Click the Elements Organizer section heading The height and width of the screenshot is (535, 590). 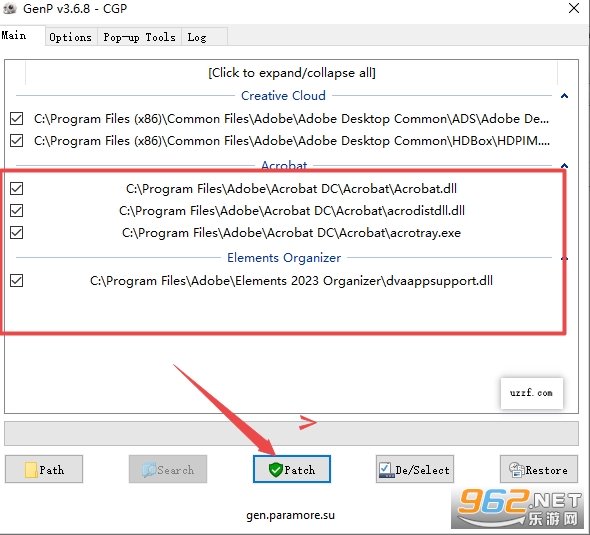pos(284,258)
